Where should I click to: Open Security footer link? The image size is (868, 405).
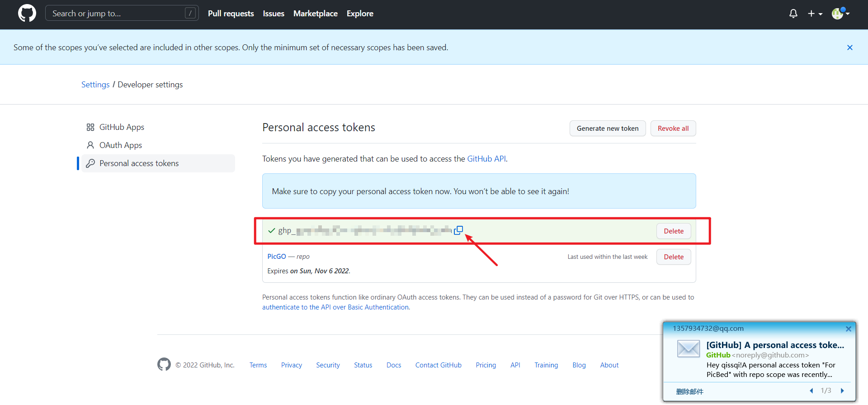coord(328,365)
